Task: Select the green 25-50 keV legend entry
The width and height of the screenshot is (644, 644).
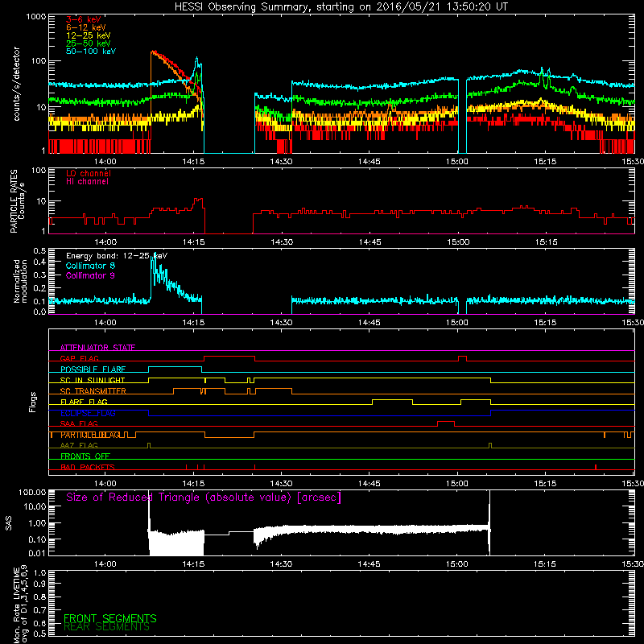Action: (89, 43)
